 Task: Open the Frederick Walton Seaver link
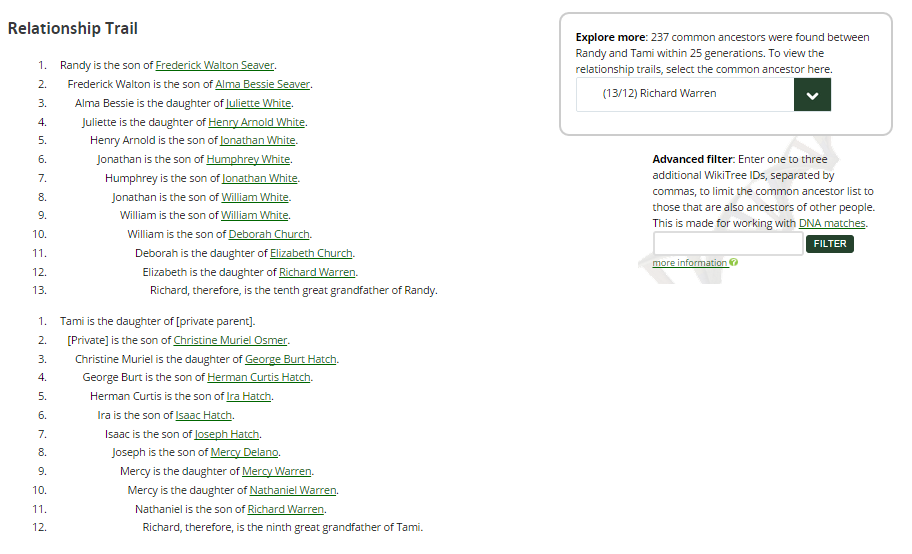[x=215, y=65]
